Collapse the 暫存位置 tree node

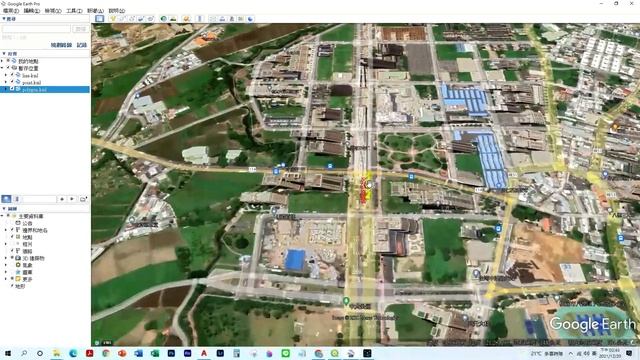click(2, 68)
